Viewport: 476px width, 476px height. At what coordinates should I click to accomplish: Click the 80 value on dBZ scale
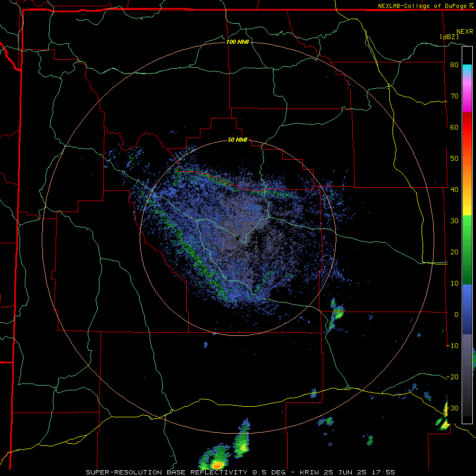point(454,65)
